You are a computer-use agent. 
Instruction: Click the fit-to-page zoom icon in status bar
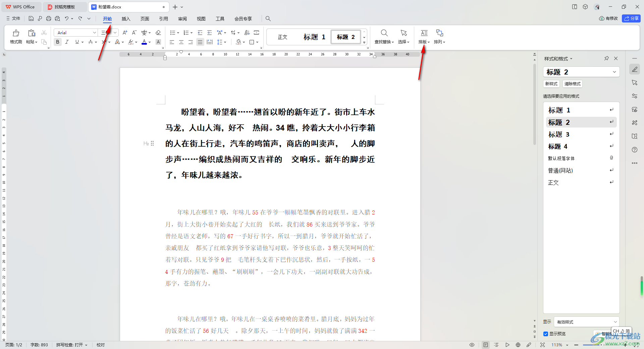[543, 345]
